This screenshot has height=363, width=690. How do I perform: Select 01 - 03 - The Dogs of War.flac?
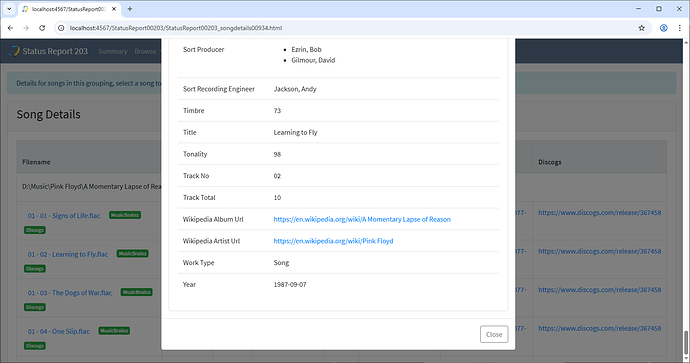point(70,293)
